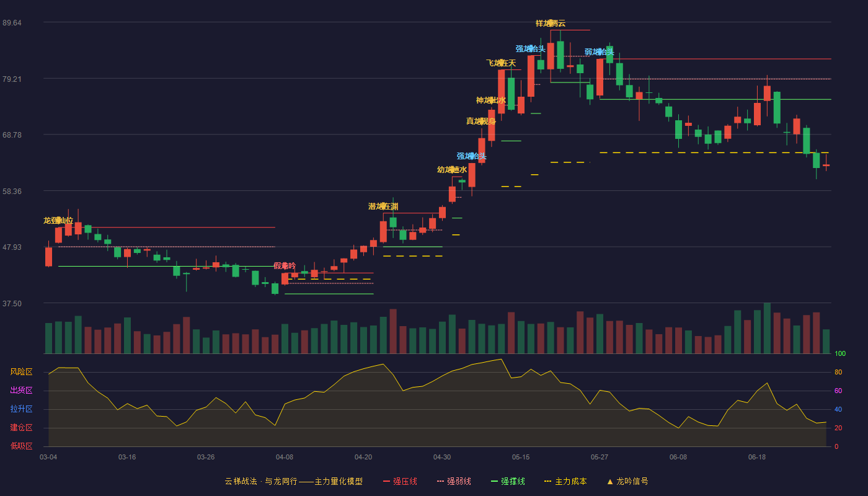
Task: Select the 幼龙嬉水 signal label
Action: point(452,170)
